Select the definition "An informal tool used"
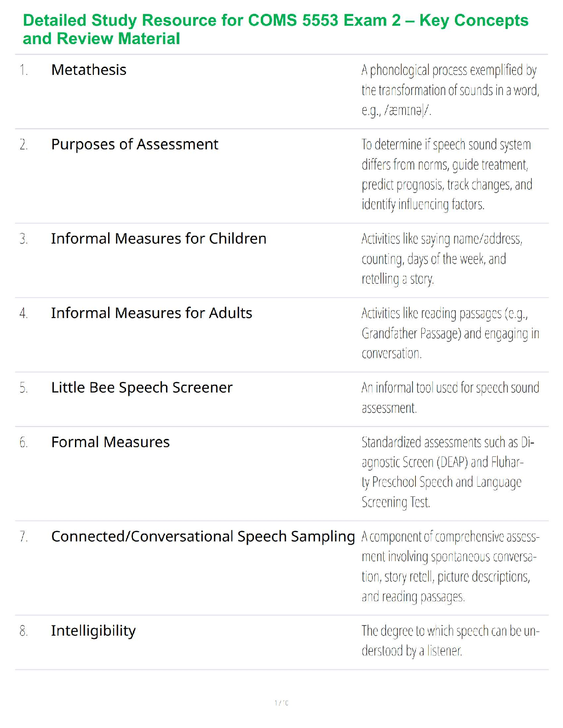This screenshot has height=728, width=563. [450, 398]
